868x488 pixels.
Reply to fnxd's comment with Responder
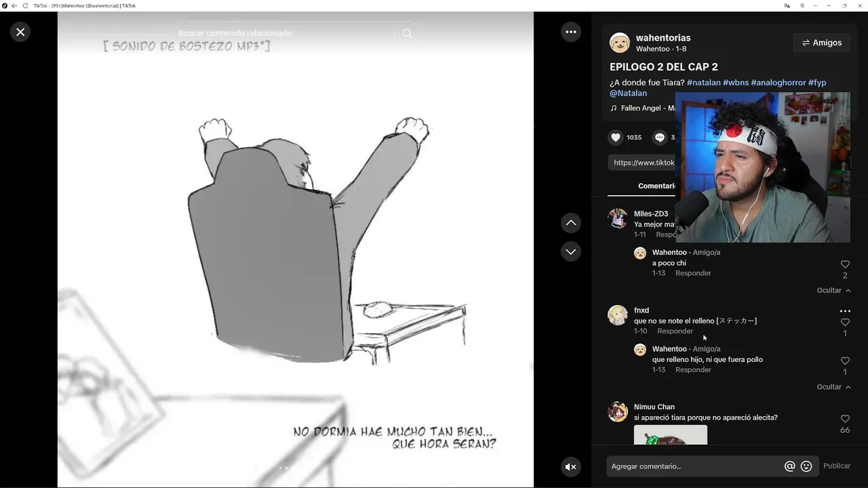pos(675,331)
